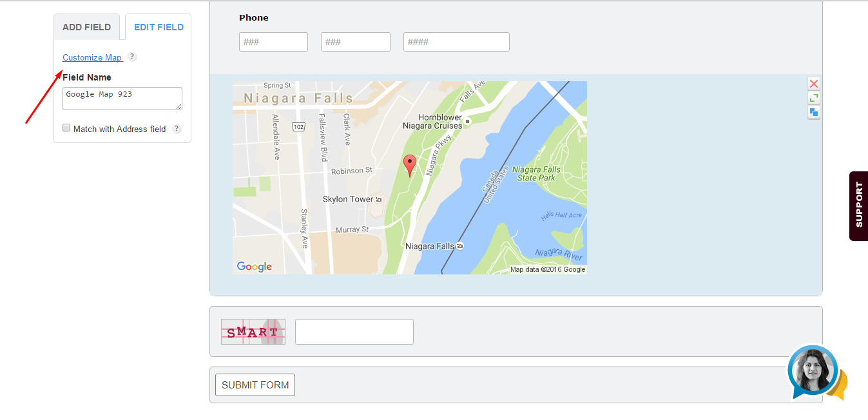
Task: Open the SUPPORT side tab
Action: click(x=858, y=205)
